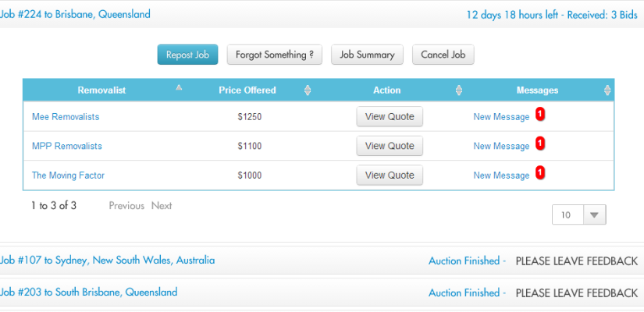Screen dimensions: 644x312
Task: Go to Previous page of bids
Action: 126,206
